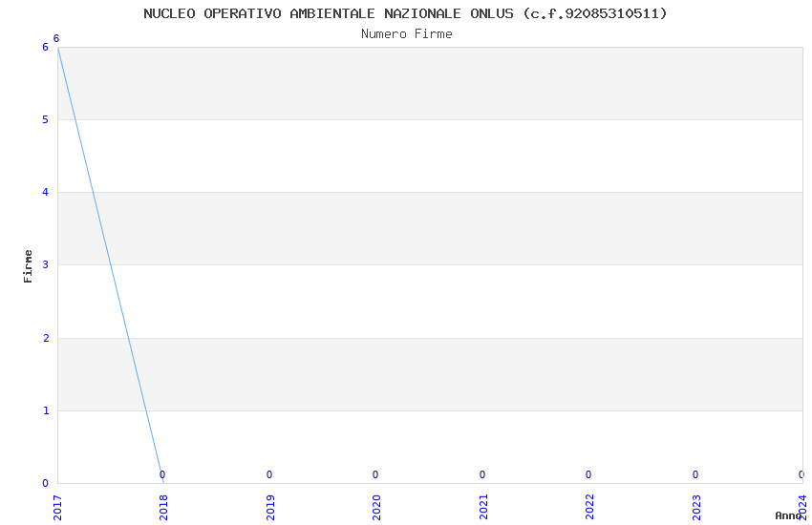Click the y-axis tick label 2
Image resolution: width=812 pixels, height=525 pixels.
[46, 338]
